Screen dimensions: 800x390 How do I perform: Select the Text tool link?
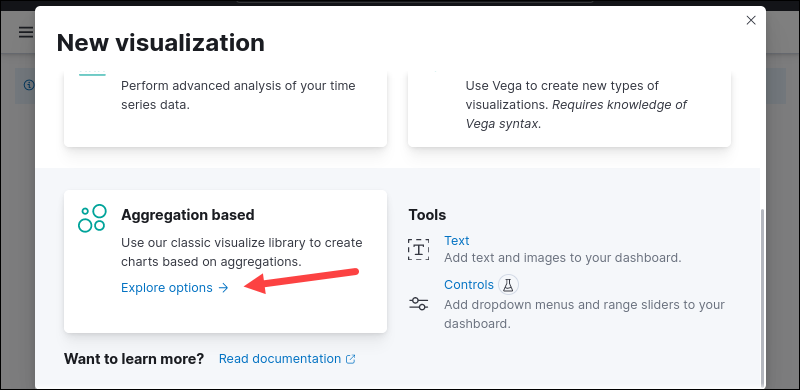point(457,240)
